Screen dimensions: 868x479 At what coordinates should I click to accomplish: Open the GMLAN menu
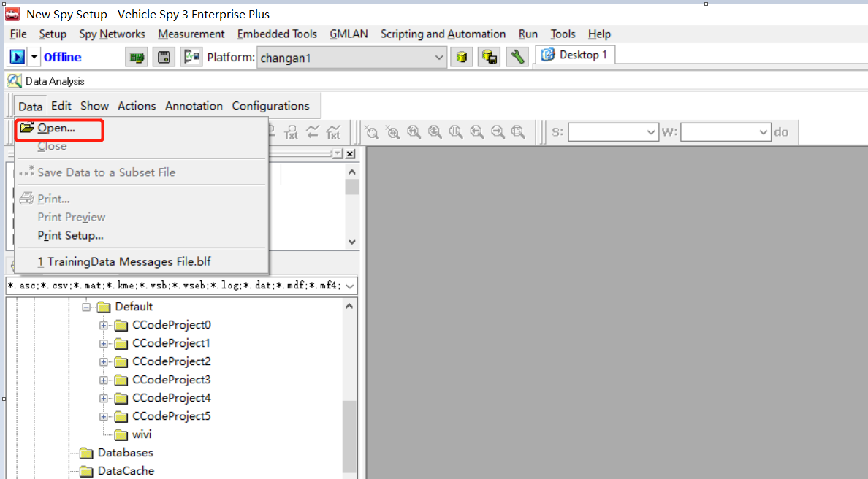pyautogui.click(x=349, y=34)
